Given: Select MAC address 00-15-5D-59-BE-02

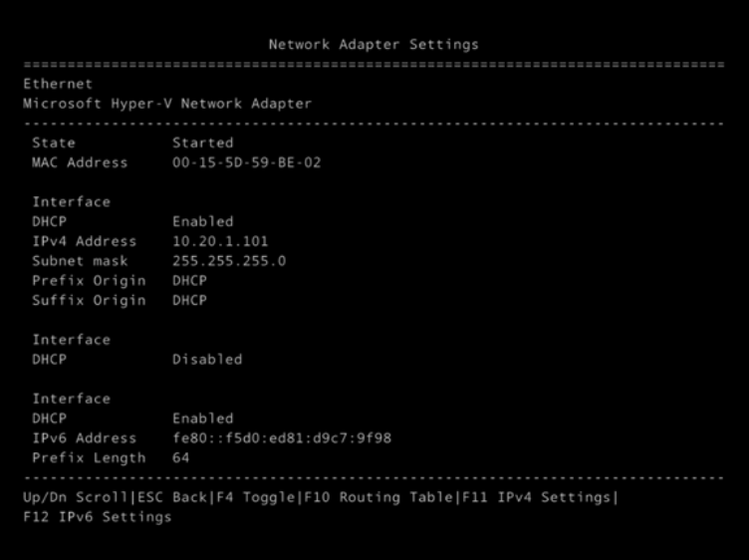Looking at the screenshot, I should point(246,162).
